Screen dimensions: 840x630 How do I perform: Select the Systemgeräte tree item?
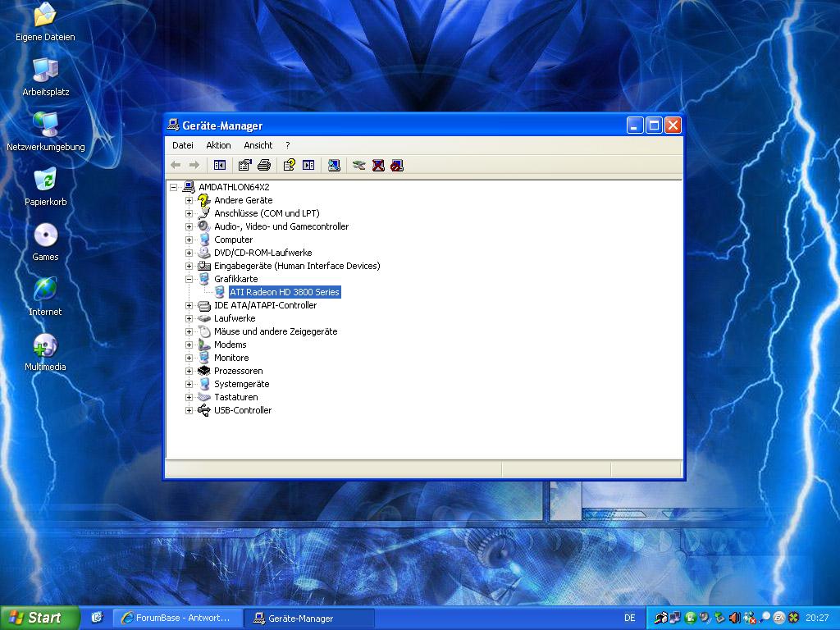point(242,384)
